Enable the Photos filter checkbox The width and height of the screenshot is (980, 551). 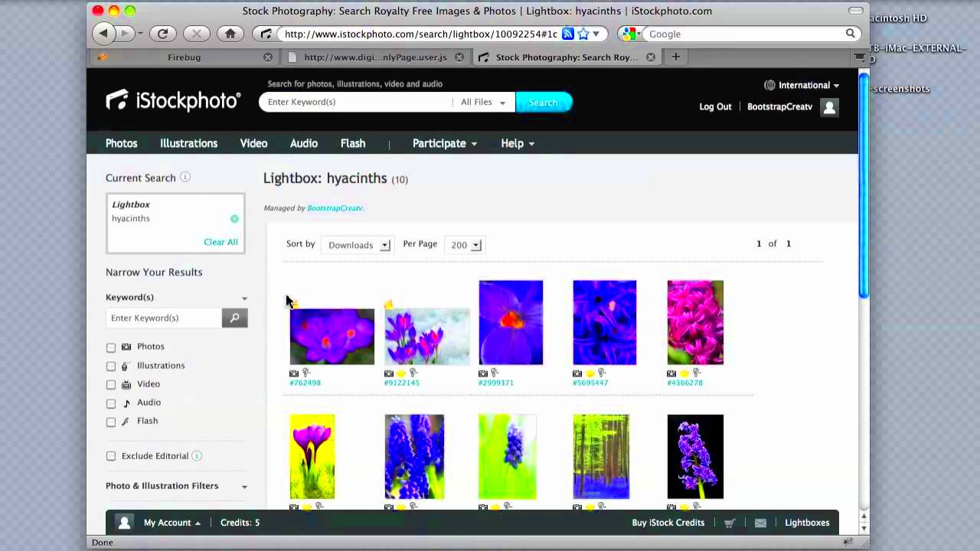click(x=111, y=347)
